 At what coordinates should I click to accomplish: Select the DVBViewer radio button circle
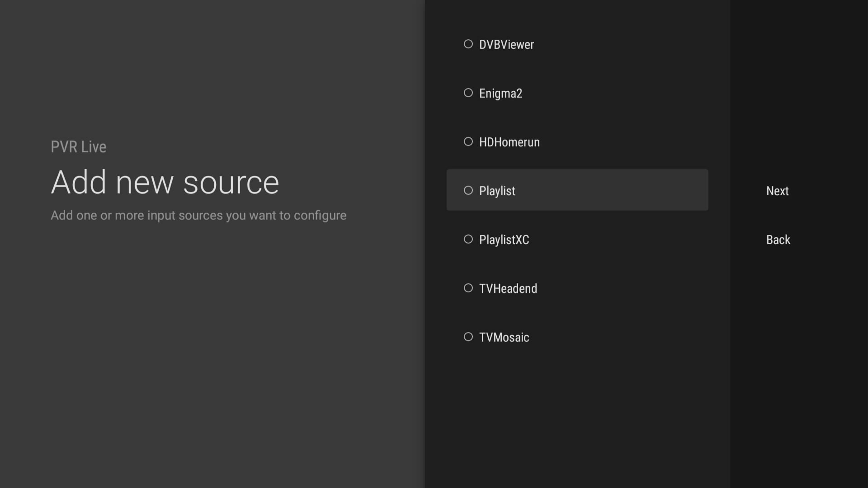pyautogui.click(x=468, y=44)
